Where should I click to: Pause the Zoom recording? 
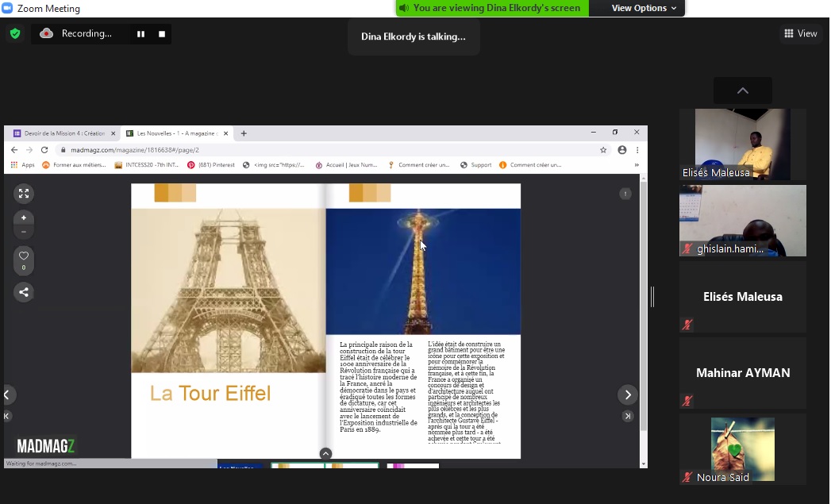140,34
